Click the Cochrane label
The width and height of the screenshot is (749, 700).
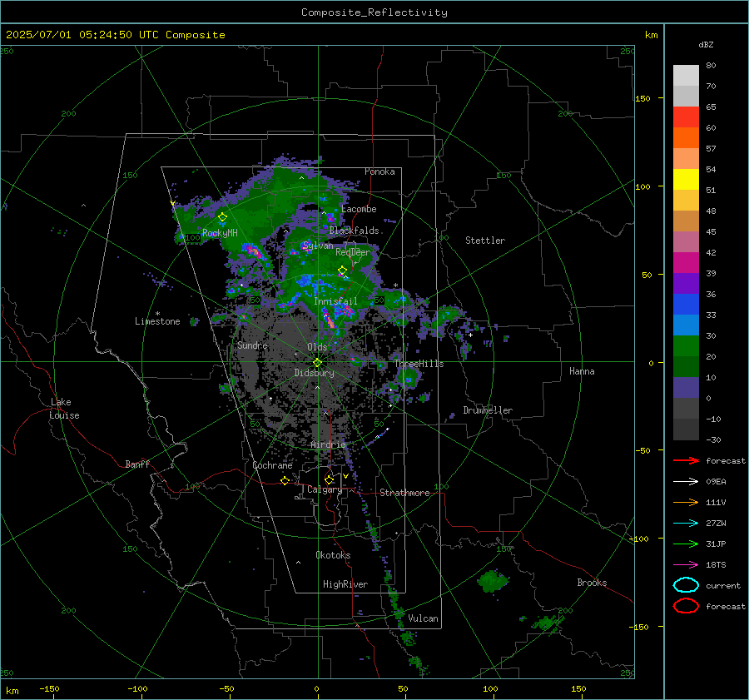[272, 465]
